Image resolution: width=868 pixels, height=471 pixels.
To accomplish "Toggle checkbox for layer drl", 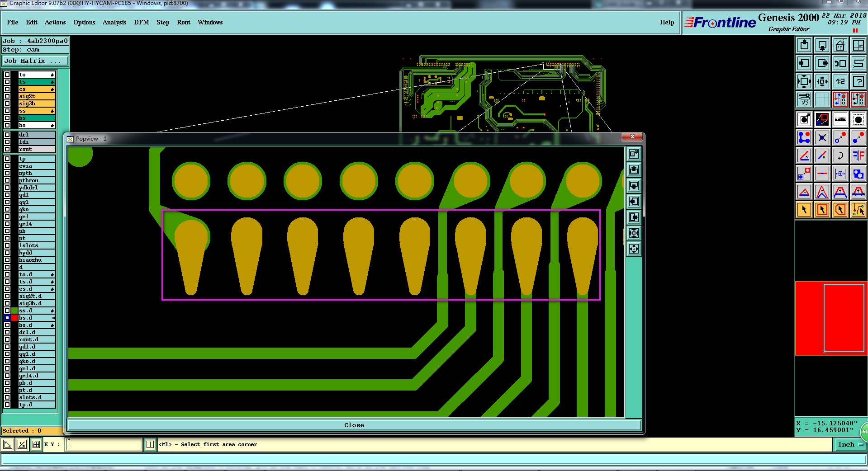I will tap(7, 135).
